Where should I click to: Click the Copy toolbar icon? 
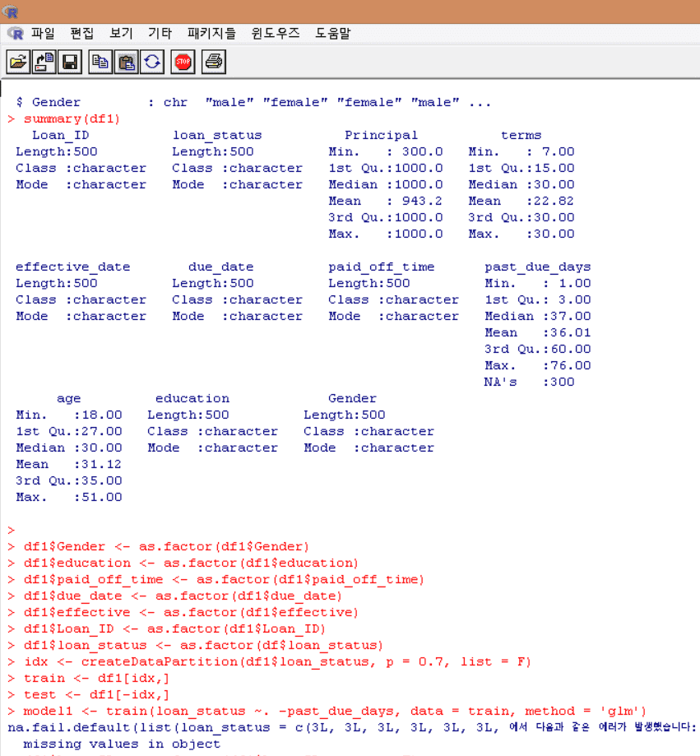(100, 63)
